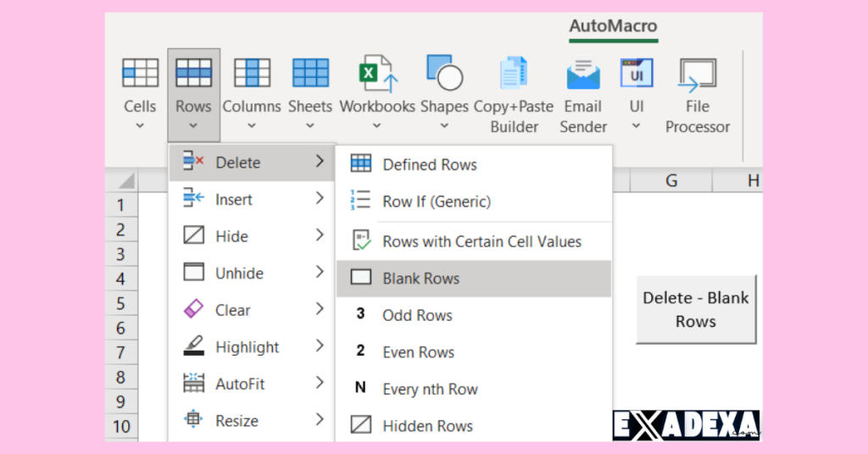Expand the Insert submenu arrow
The width and height of the screenshot is (868, 454).
[320, 198]
